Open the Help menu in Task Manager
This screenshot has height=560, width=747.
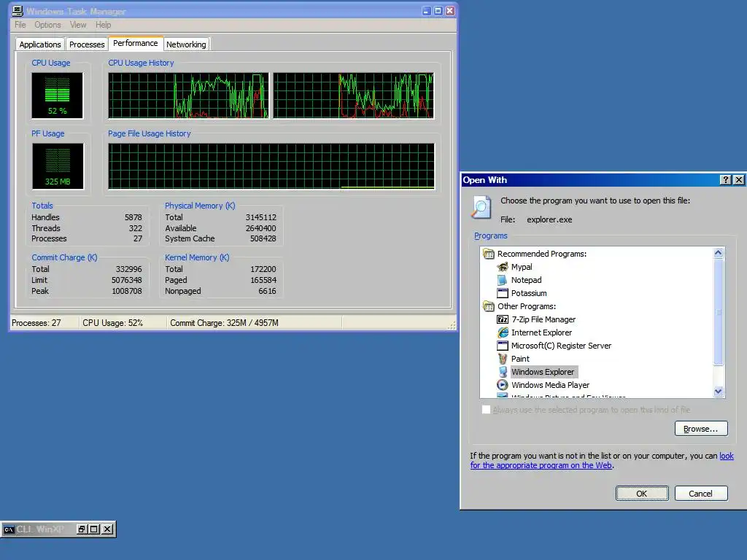103,25
